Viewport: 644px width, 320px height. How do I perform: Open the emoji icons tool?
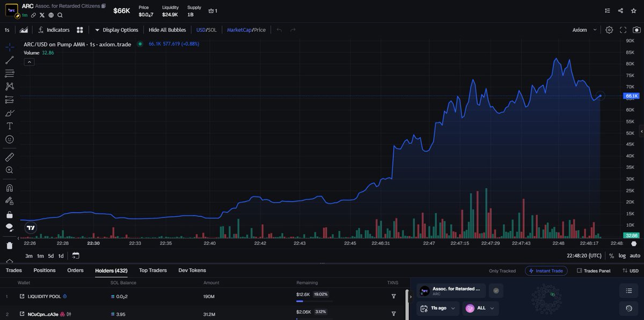(x=10, y=139)
